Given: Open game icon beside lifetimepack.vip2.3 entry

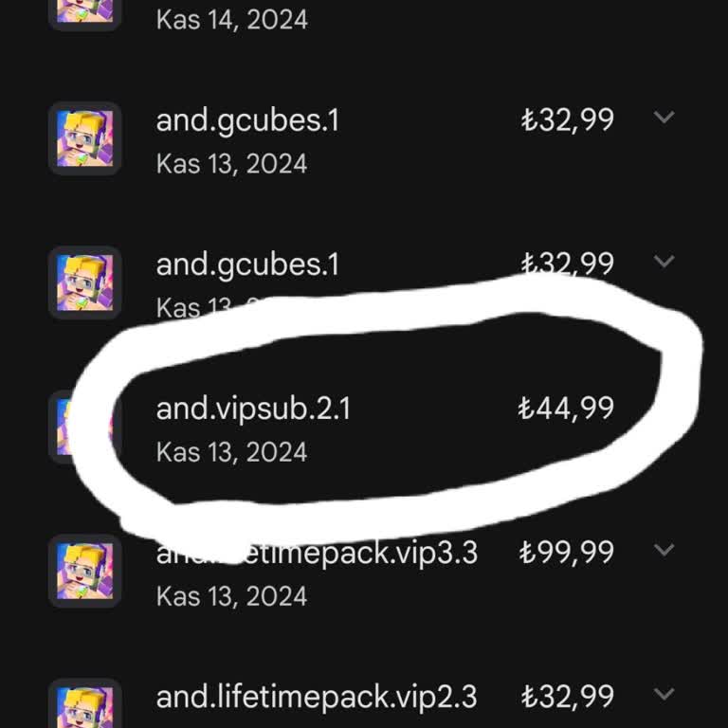Looking at the screenshot, I should (85, 703).
